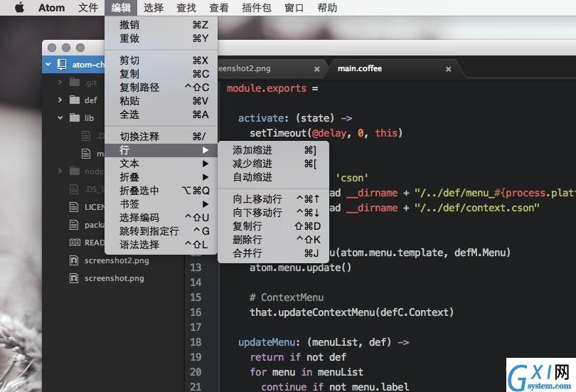The width and height of the screenshot is (576, 392).
Task: Click the lib folder icon
Action: pyautogui.click(x=75, y=117)
